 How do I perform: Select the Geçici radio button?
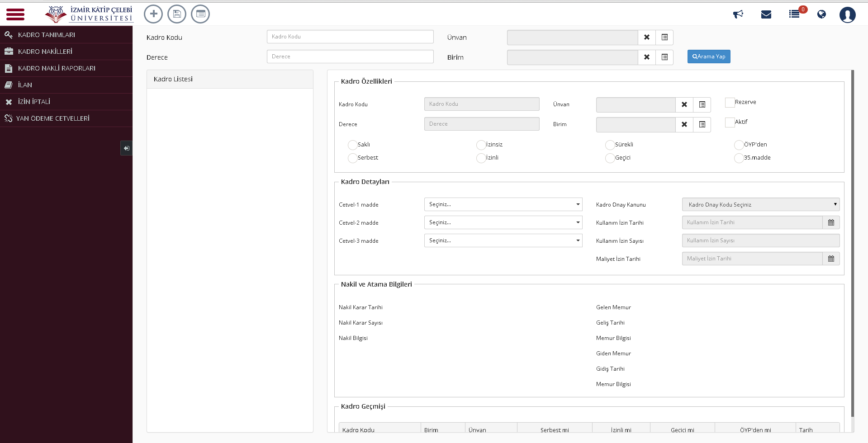(x=610, y=158)
